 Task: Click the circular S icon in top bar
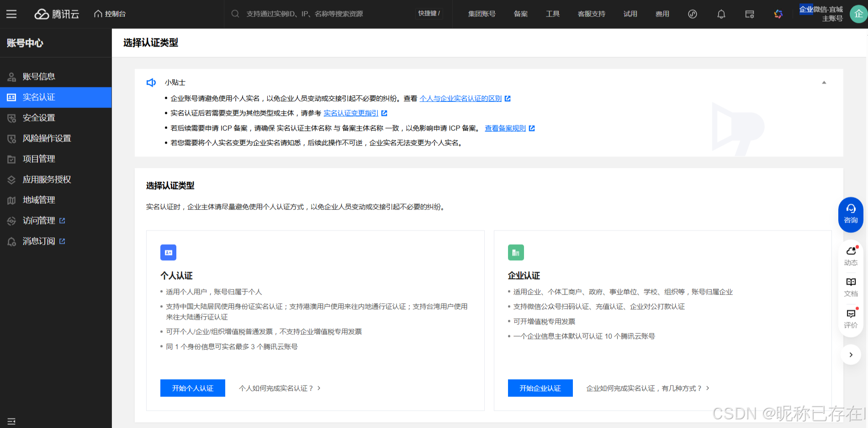tap(692, 14)
